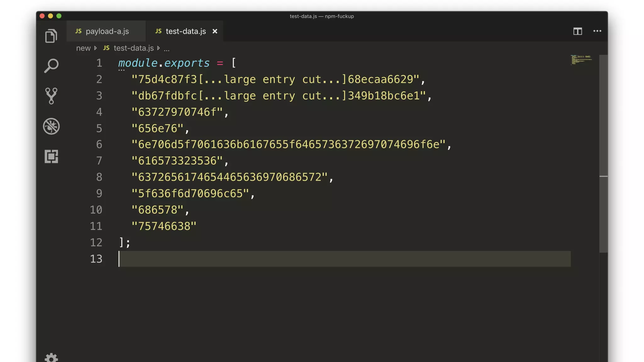Switch to the payload-a.js tab
The image size is (644, 362).
(107, 31)
